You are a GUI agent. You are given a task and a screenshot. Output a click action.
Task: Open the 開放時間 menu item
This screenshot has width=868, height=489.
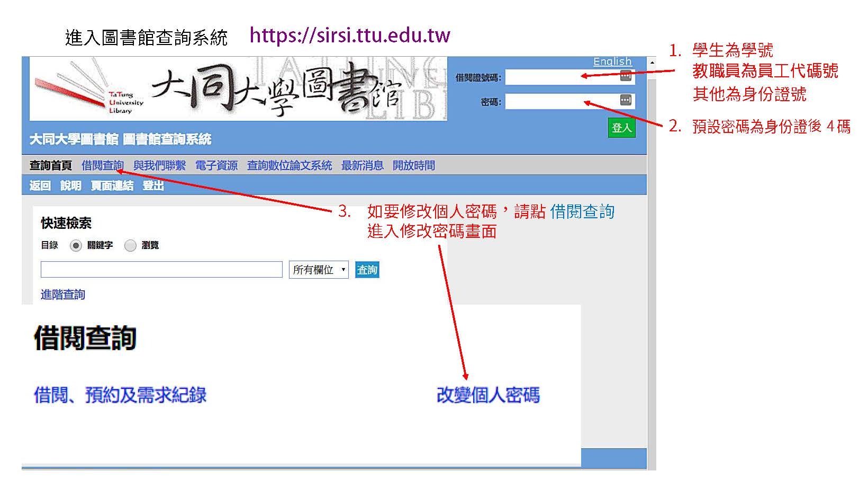click(x=414, y=165)
